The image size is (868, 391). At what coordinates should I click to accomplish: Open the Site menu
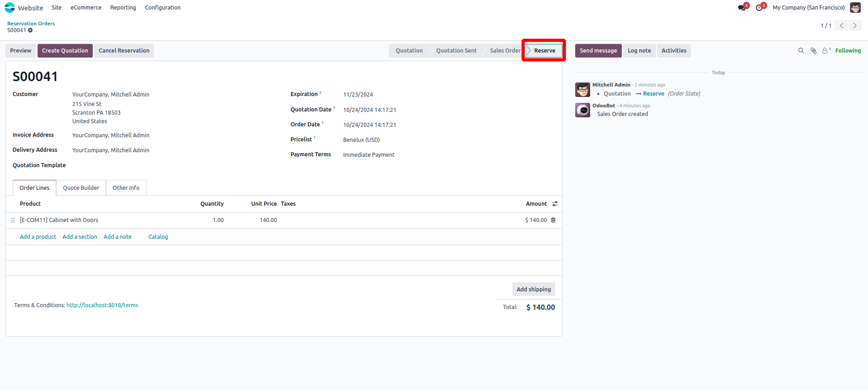pyautogui.click(x=57, y=8)
